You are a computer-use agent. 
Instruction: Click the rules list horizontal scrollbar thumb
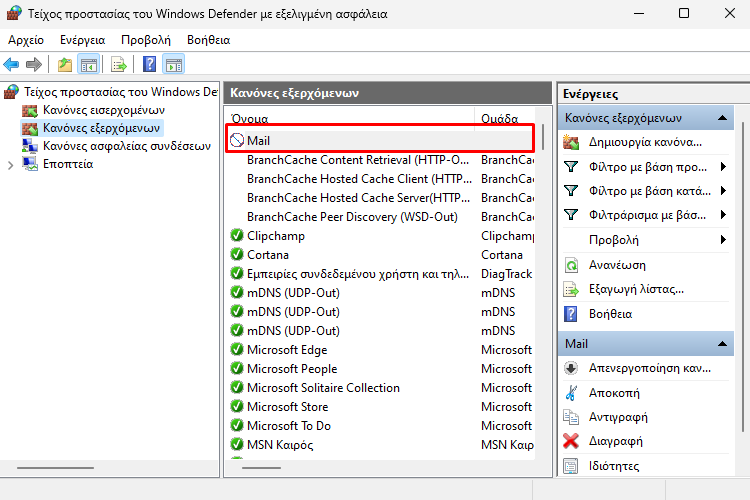tap(261, 467)
